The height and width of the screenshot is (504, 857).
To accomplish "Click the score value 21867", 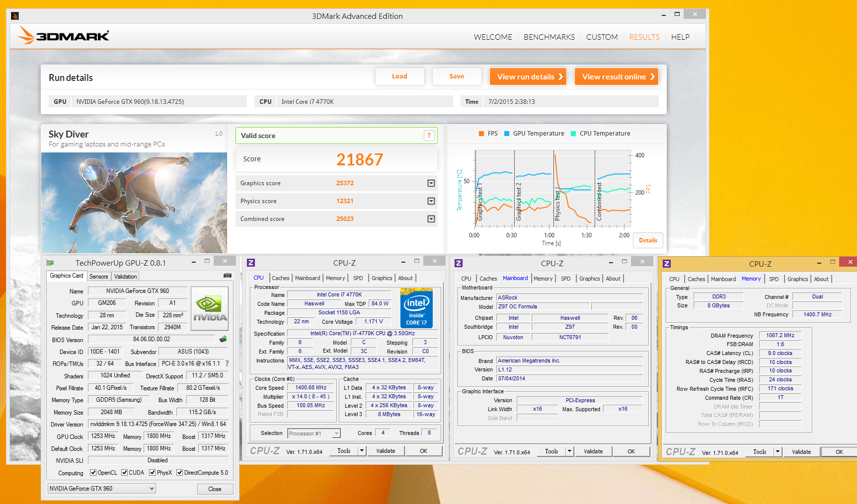I will pos(360,159).
